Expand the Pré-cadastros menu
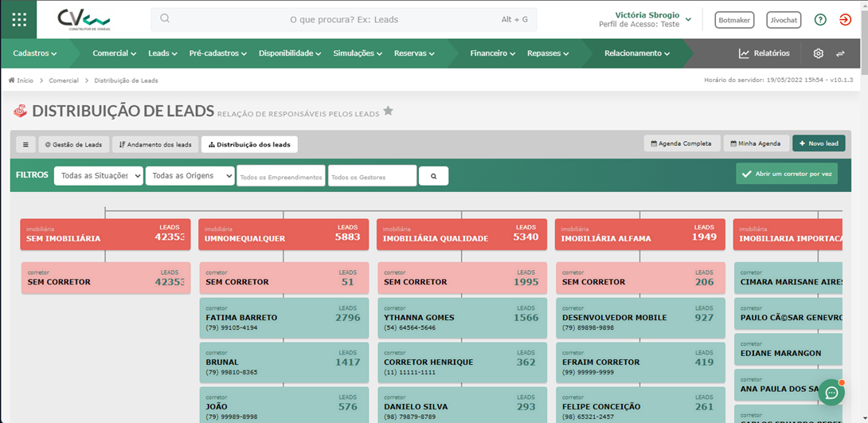The image size is (868, 423). 218,53
